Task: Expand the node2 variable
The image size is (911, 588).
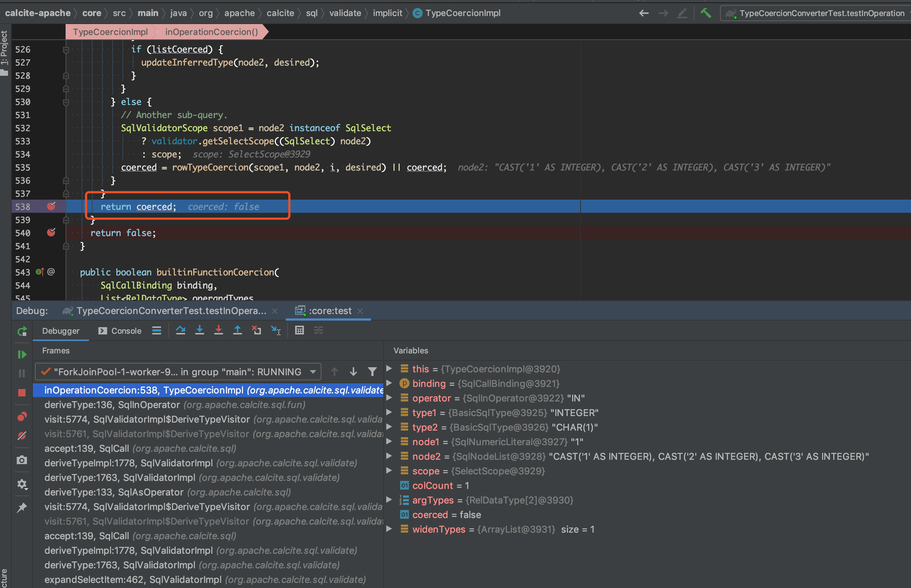Action: click(389, 456)
